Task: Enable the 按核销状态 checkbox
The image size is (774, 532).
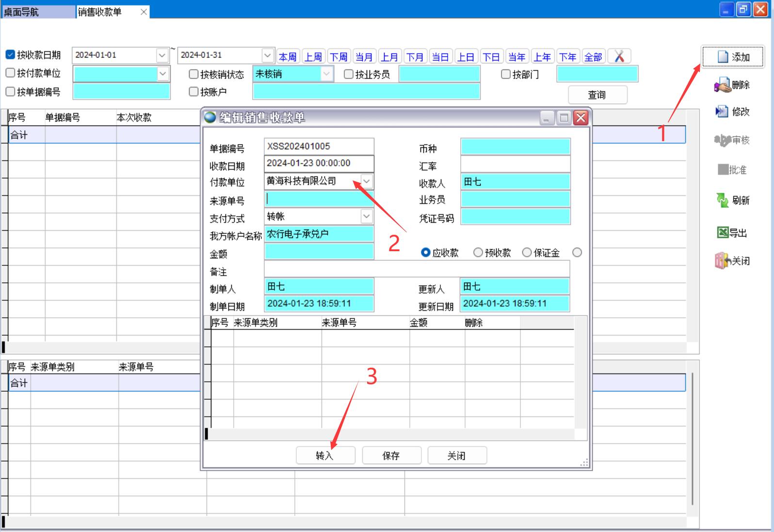Action: coord(193,74)
